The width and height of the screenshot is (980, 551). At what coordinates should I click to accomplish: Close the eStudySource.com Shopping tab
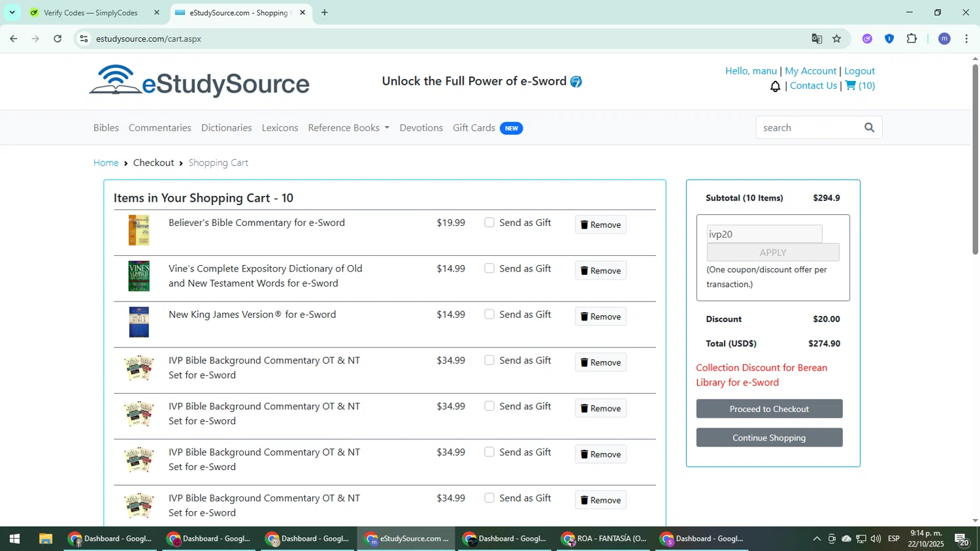[x=302, y=12]
